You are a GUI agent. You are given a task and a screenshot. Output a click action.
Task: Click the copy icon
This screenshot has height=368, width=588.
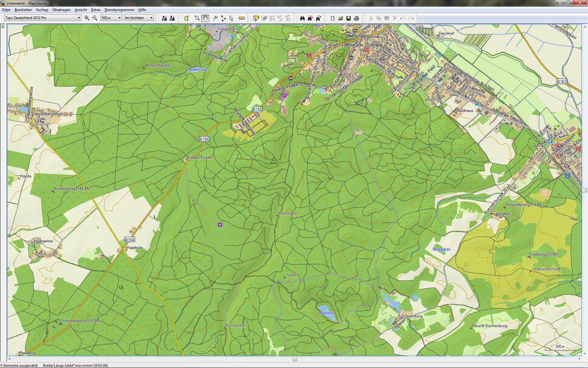coord(379,18)
